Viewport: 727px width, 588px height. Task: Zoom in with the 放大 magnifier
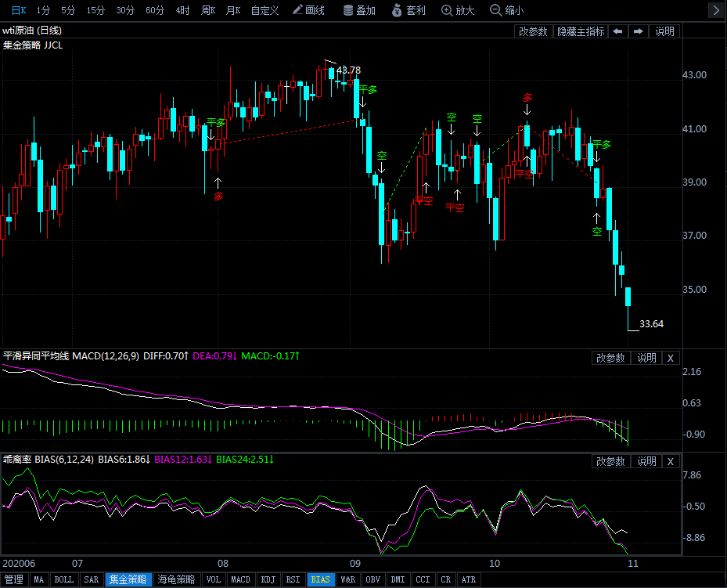click(x=458, y=10)
